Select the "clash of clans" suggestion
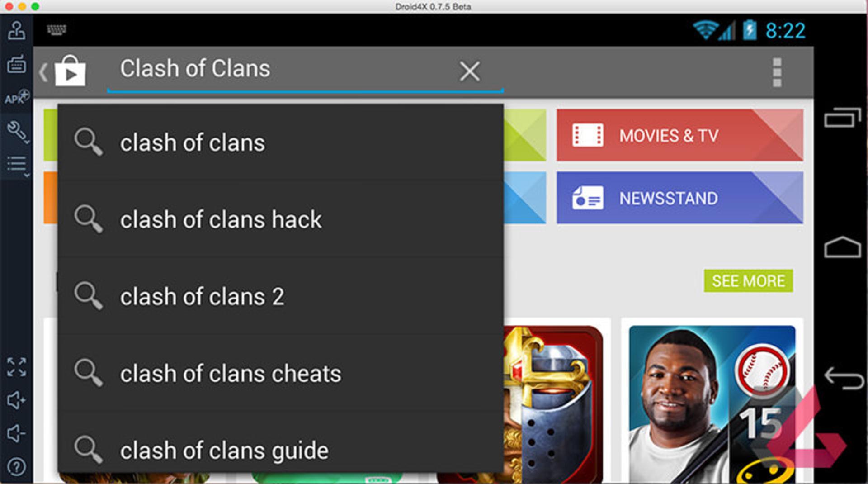Viewport: 868px width, 484px height. (281, 142)
